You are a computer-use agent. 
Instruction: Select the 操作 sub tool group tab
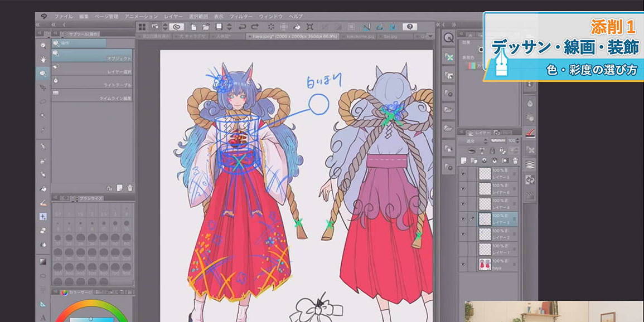point(79,43)
